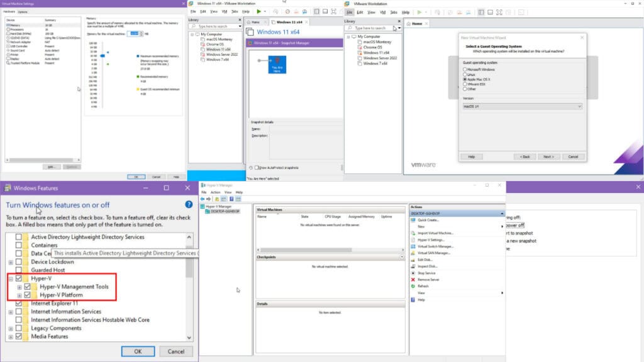The image size is (644, 362).
Task: Uncheck the Hyper-V Management Tools checkbox
Action: [x=27, y=287]
